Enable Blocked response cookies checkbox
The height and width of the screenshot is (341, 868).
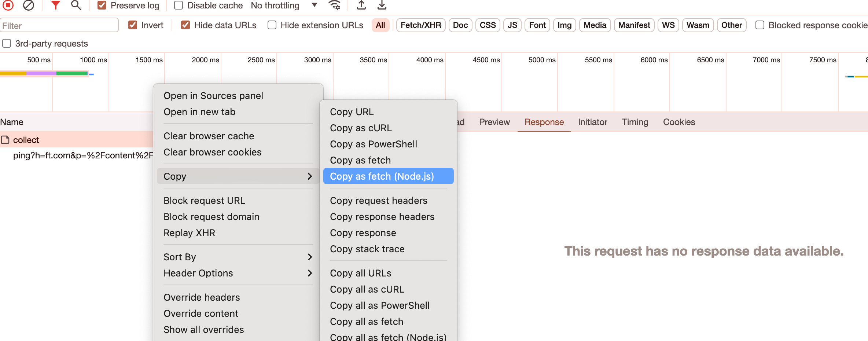point(760,25)
